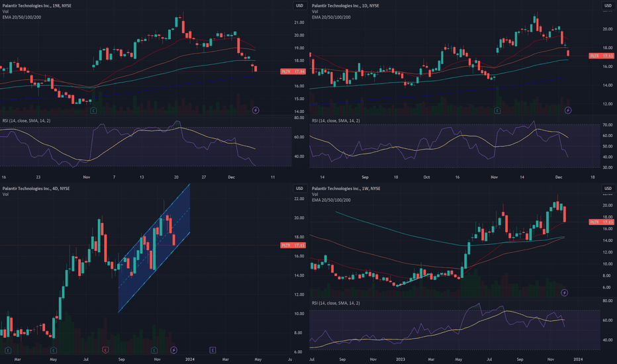Open the red earnings E marker on 4D chart

[105, 350]
